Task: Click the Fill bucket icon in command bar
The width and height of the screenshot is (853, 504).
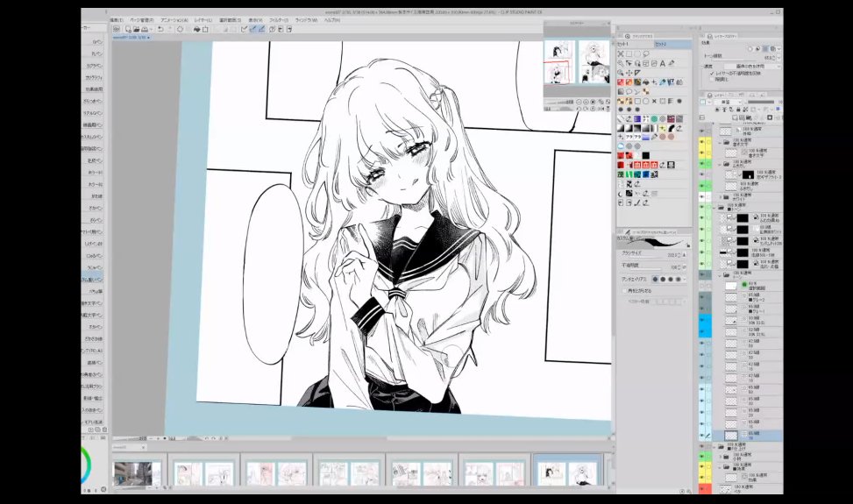Action: [x=196, y=29]
